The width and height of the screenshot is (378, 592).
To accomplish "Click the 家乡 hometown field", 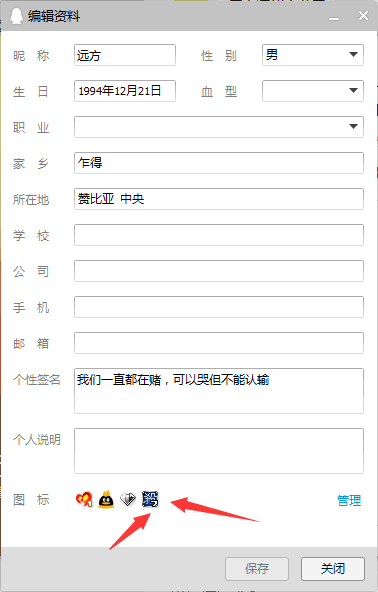I will click(x=219, y=163).
